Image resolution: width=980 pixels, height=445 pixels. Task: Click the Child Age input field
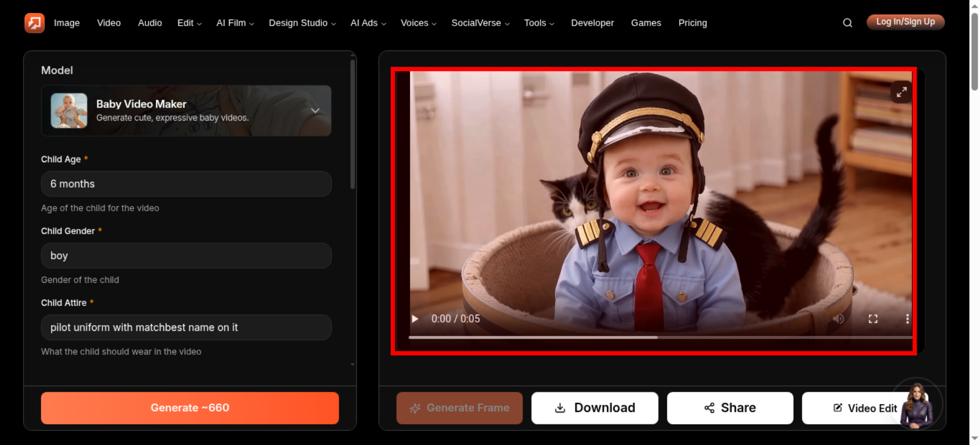pos(186,184)
